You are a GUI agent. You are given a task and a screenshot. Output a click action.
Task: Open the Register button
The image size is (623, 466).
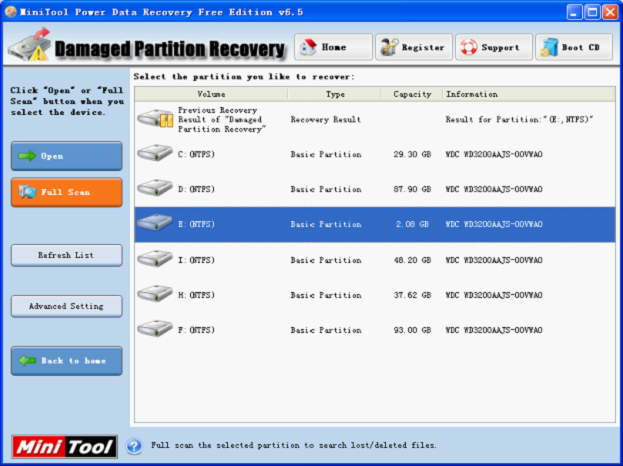[x=414, y=47]
